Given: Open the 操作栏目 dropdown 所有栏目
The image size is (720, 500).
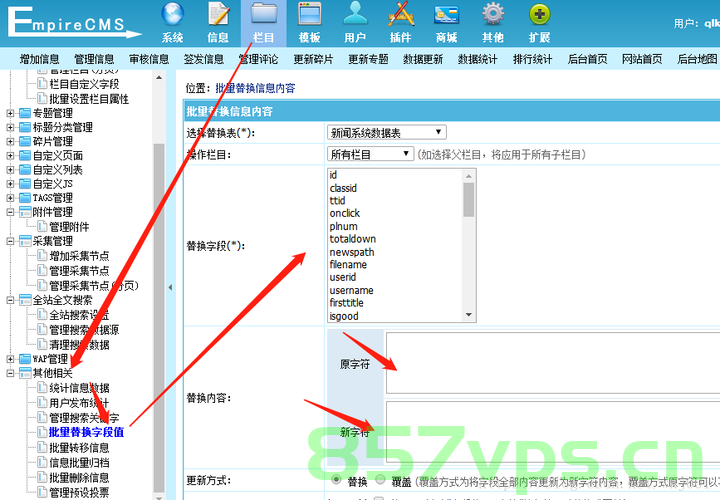Looking at the screenshot, I should (370, 154).
